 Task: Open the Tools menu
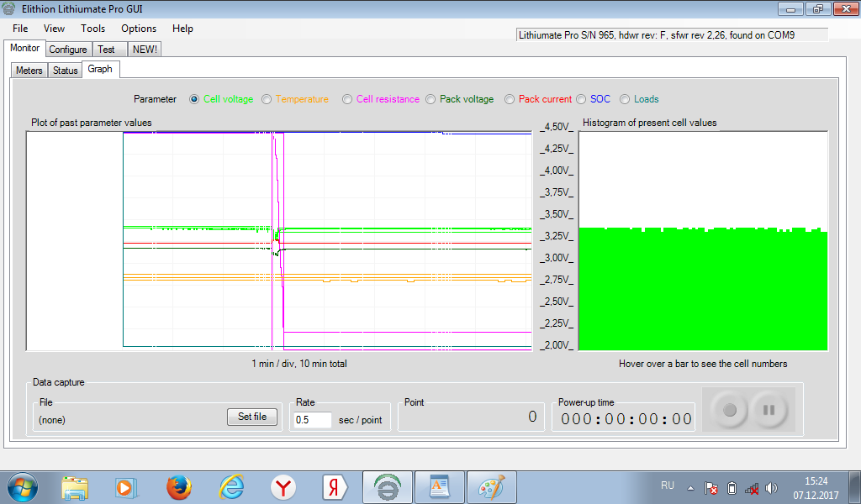pos(92,29)
